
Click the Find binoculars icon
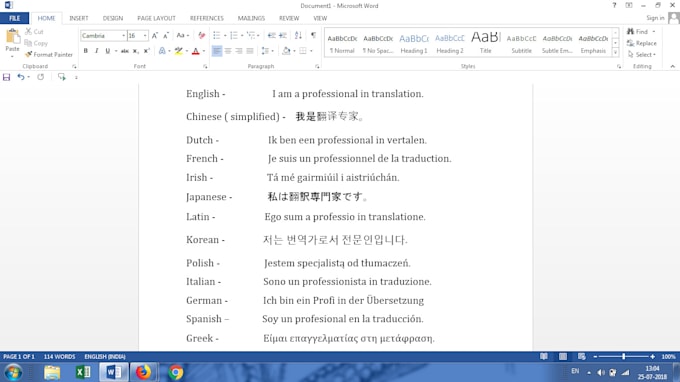tap(631, 32)
